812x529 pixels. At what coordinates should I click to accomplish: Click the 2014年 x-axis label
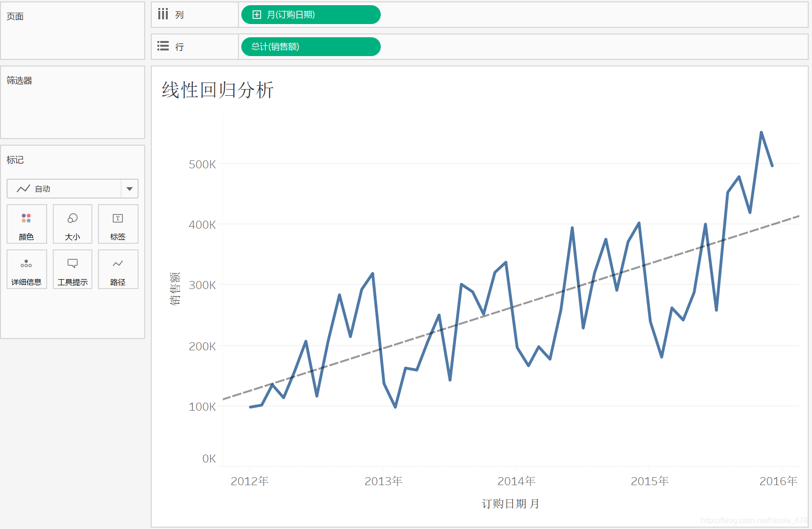pyautogui.click(x=517, y=481)
